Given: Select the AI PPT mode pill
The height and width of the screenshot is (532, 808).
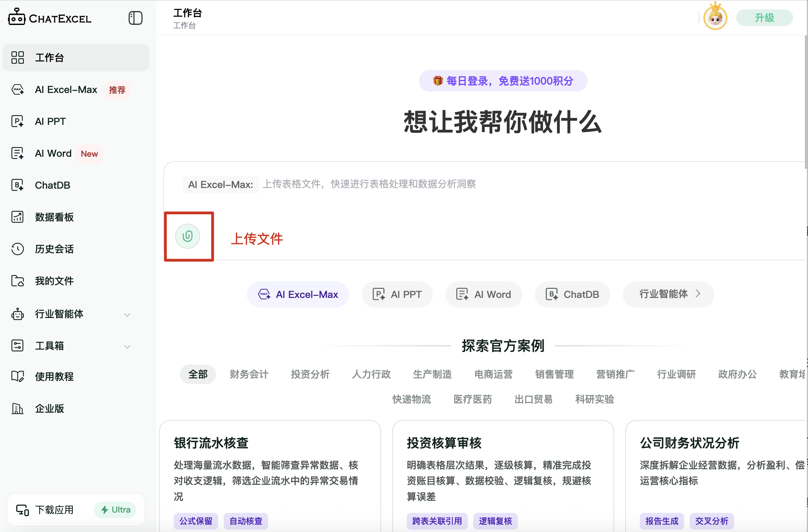Looking at the screenshot, I should [x=397, y=294].
